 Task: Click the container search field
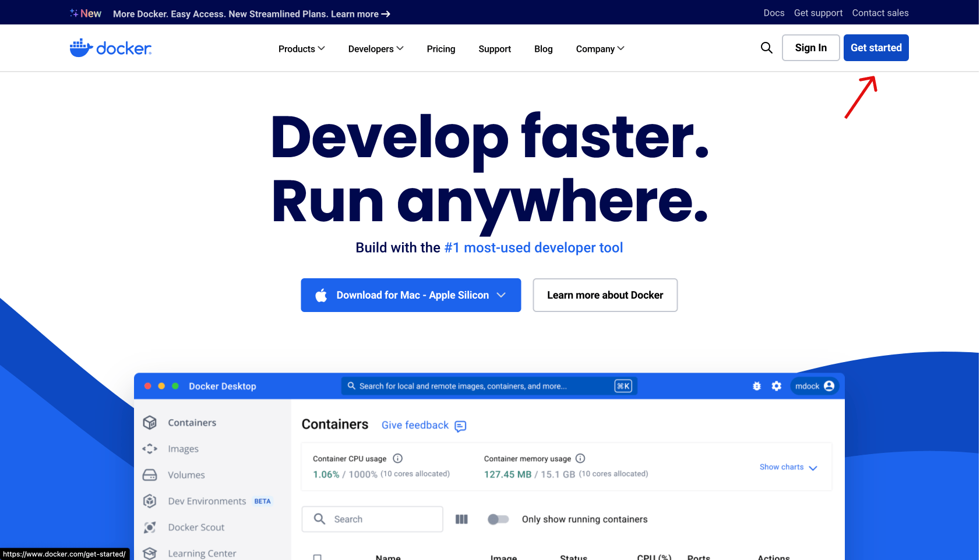(x=372, y=519)
